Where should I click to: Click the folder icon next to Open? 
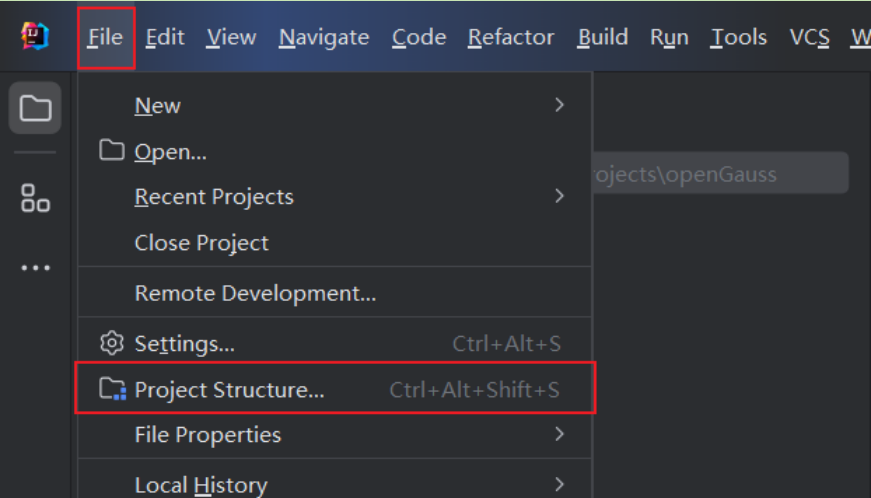click(x=112, y=150)
